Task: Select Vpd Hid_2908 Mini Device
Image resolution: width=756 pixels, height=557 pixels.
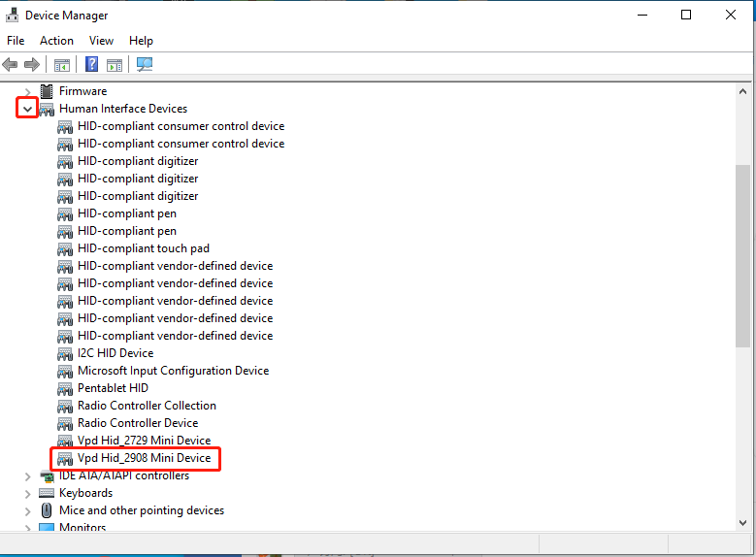Action: (145, 458)
